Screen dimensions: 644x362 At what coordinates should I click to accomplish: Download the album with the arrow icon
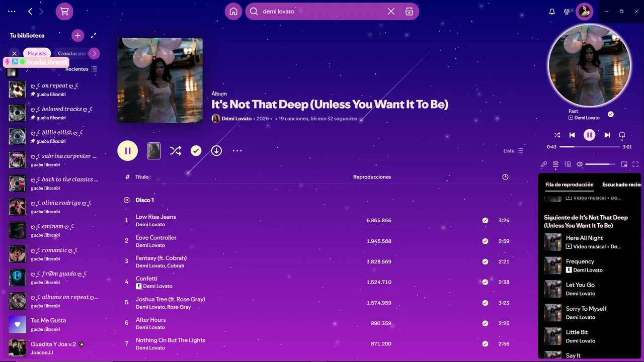[216, 150]
